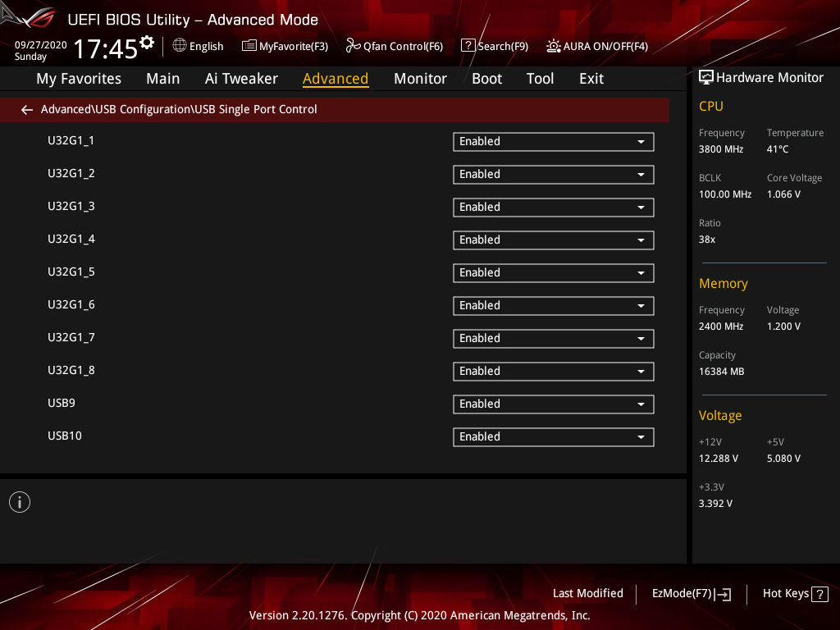Open the Exit tab
Screen dimensions: 840x630
(591, 79)
